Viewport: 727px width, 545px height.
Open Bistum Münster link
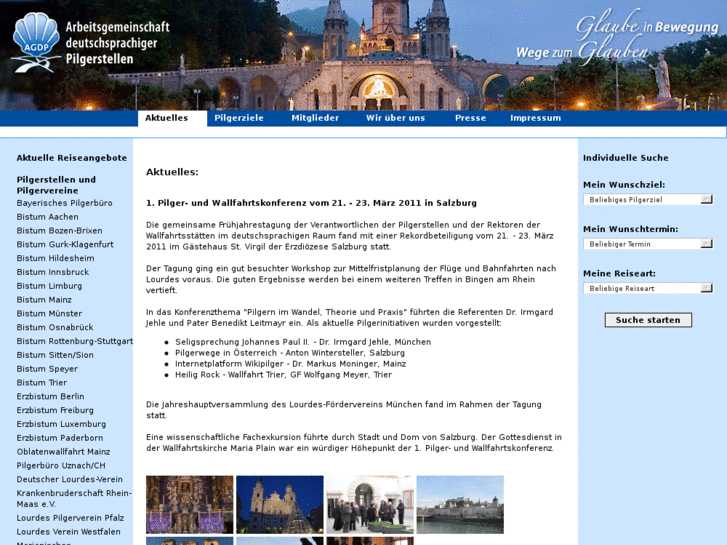(x=49, y=314)
